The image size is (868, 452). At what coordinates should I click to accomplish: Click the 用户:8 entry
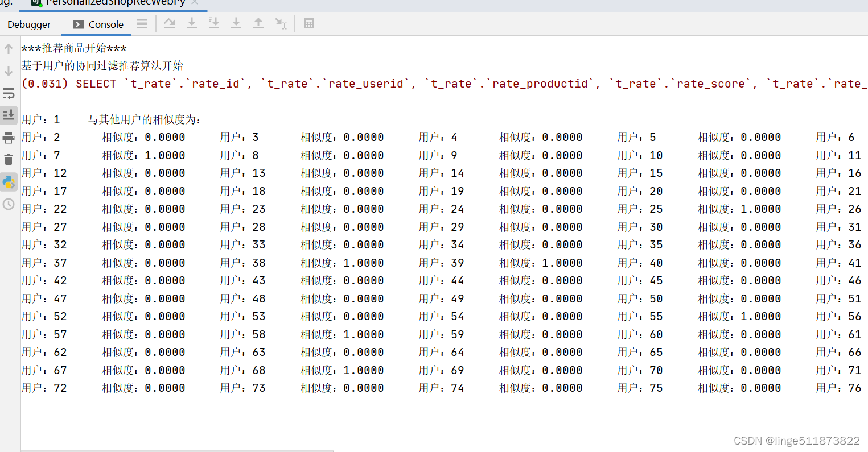240,155
